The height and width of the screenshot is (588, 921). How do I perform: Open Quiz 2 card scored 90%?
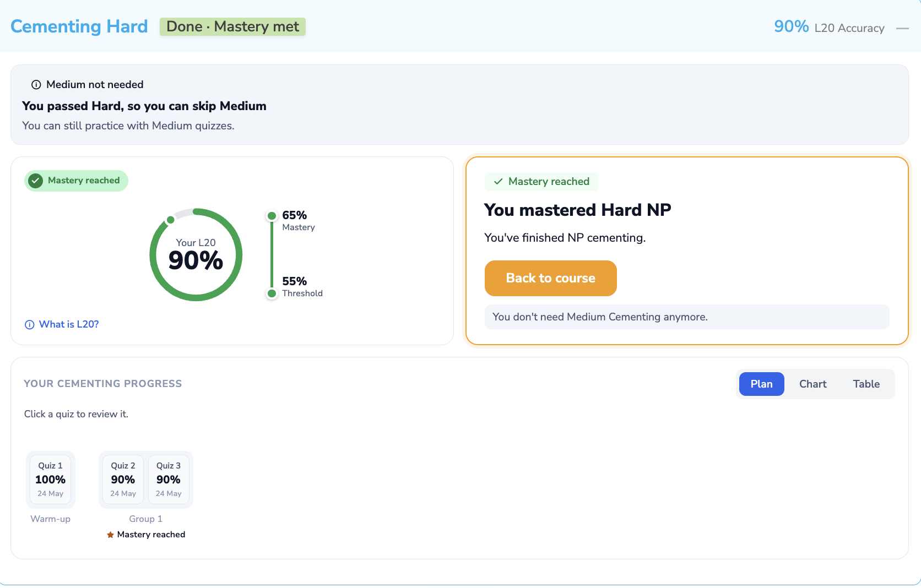click(123, 479)
